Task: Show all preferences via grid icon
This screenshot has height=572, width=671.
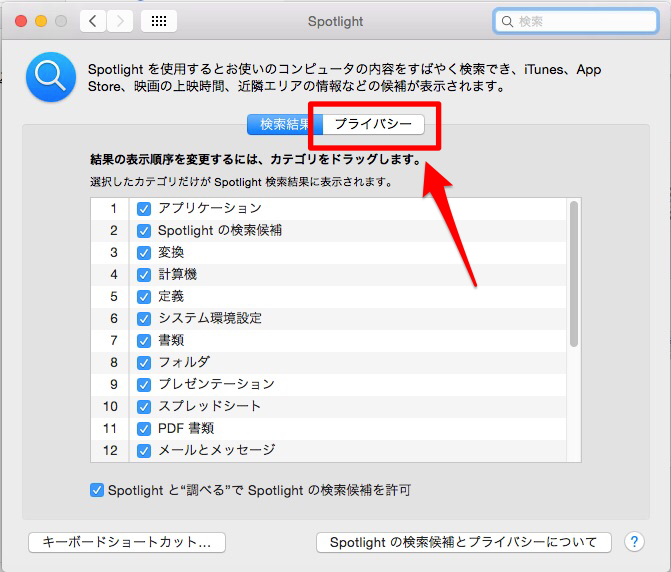Action: (x=159, y=21)
